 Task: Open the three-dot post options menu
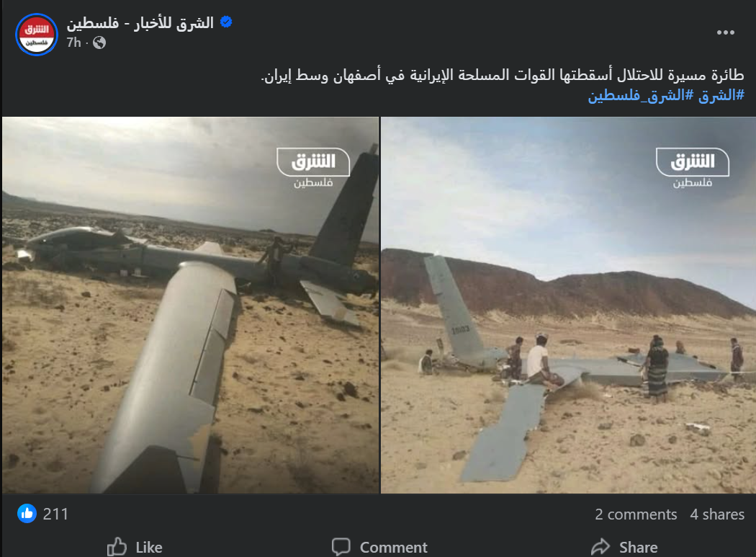(x=725, y=32)
